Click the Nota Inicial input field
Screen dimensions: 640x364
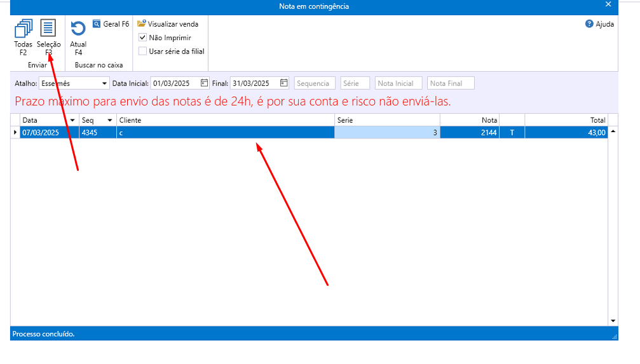pos(398,83)
